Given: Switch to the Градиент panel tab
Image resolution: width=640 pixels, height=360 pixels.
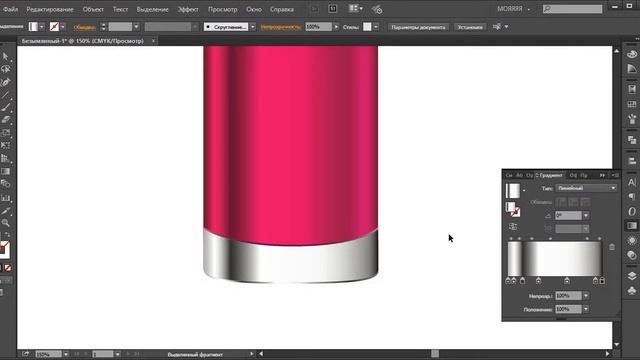Looking at the screenshot, I should click(x=549, y=176).
